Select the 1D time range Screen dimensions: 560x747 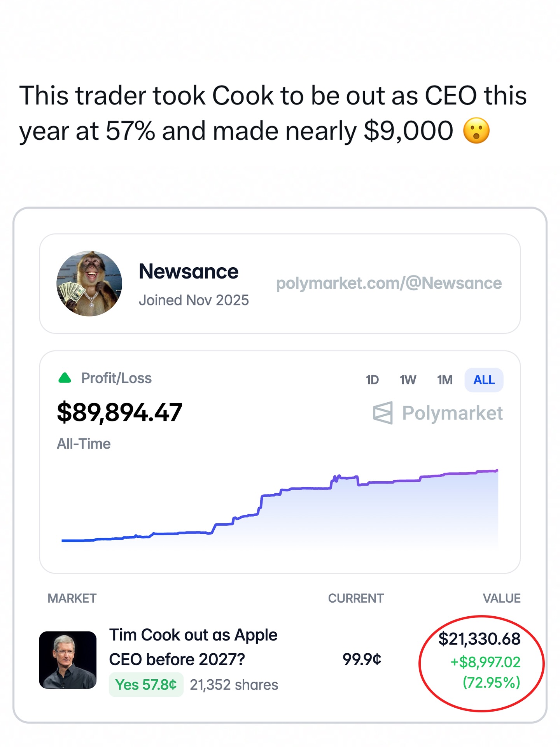coord(372,380)
